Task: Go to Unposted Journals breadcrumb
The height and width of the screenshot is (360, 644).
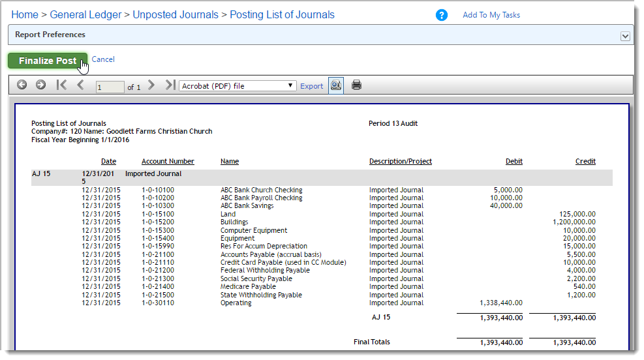Action: pos(176,15)
